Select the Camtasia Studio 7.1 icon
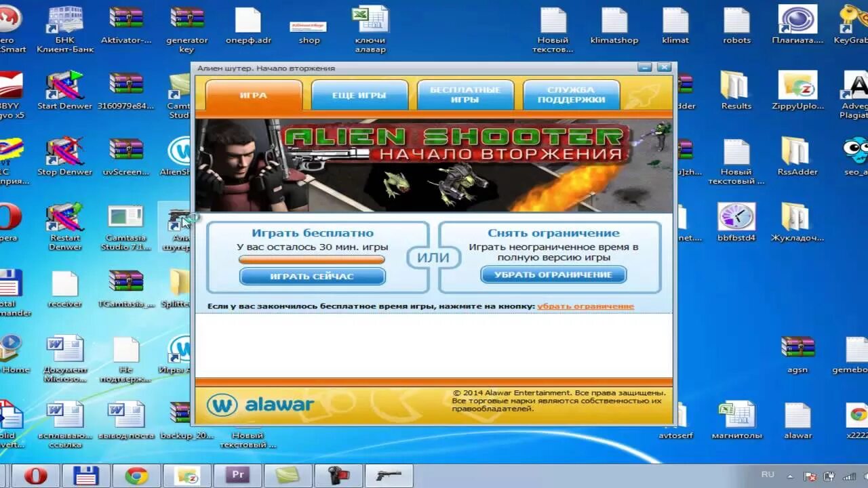868x488 pixels. pos(126,227)
